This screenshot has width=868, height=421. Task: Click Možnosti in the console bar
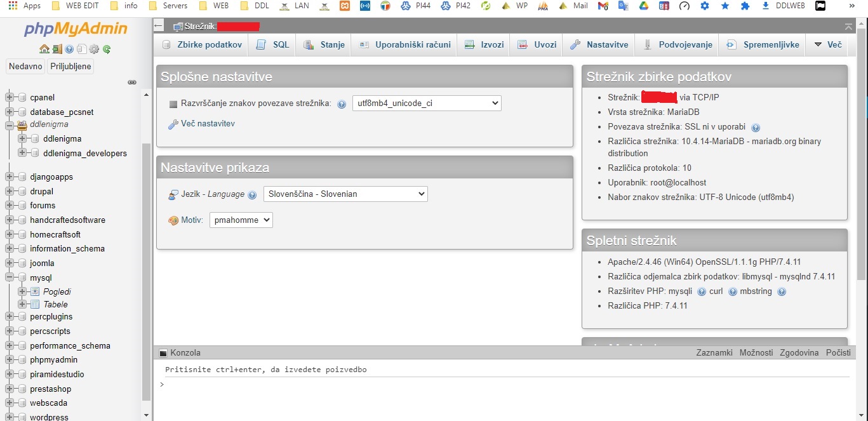pyautogui.click(x=756, y=352)
